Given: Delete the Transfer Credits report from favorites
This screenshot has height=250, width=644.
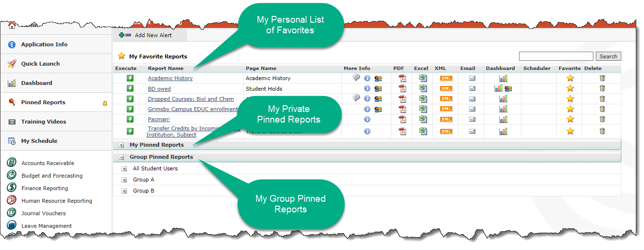Looking at the screenshot, I should click(602, 131).
